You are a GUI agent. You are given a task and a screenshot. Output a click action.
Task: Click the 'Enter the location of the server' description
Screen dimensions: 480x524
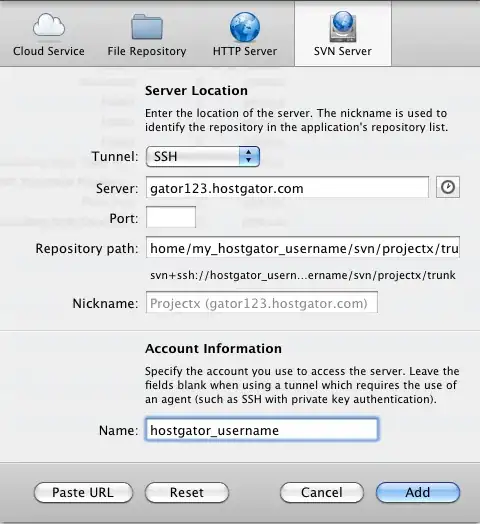296,120
